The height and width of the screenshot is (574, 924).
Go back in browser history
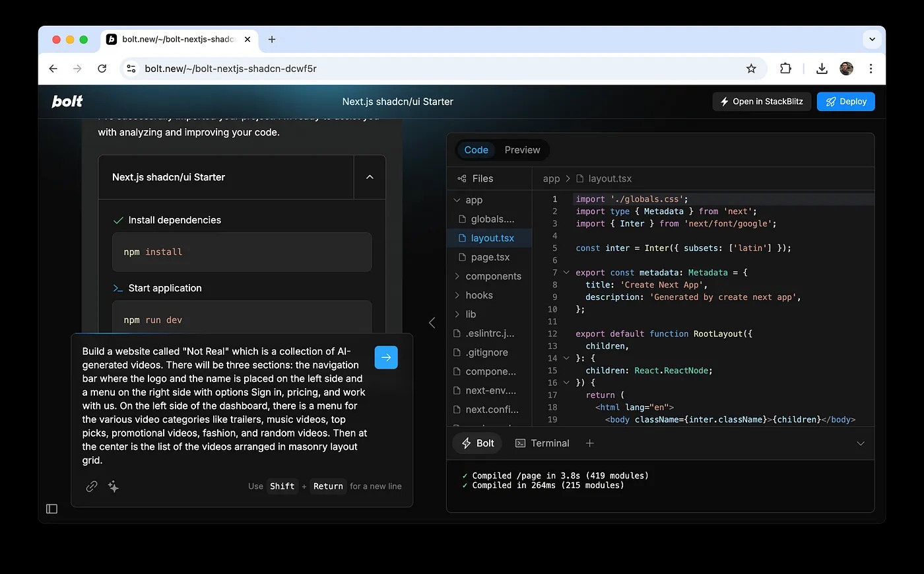[53, 69]
